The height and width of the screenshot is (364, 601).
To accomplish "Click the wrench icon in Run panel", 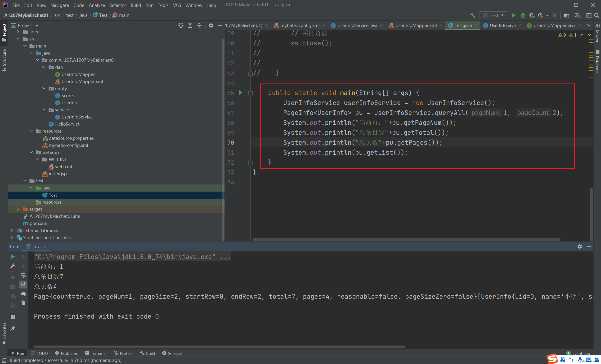I will (13, 266).
